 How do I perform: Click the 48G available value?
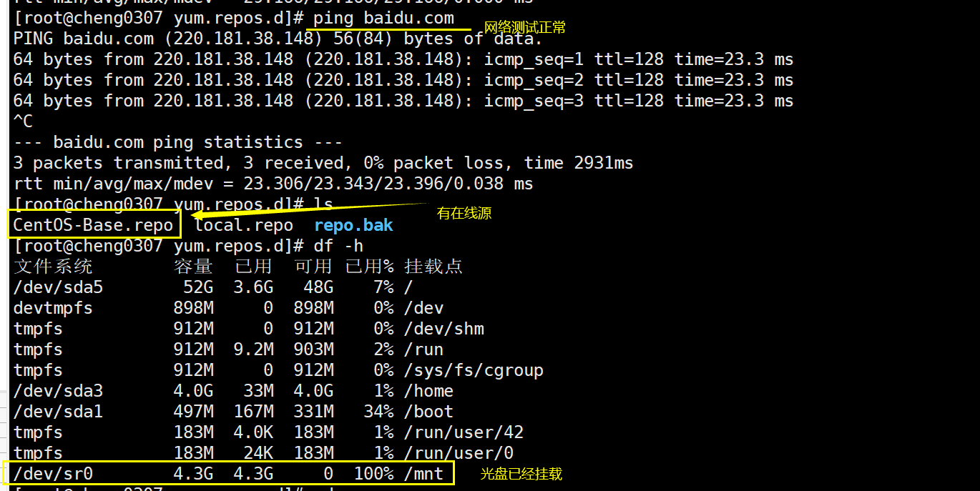point(318,287)
